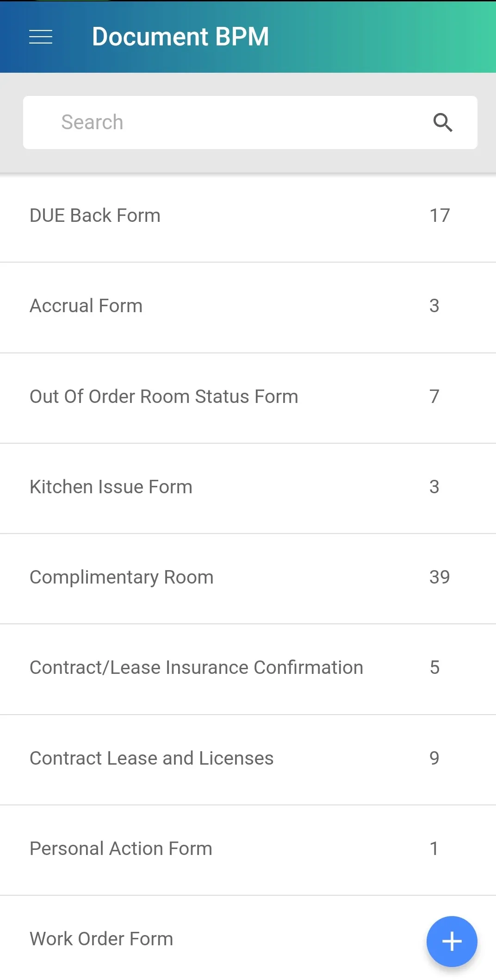Open the hamburger navigation menu
Viewport: 496px width, 980px height.
click(x=41, y=37)
